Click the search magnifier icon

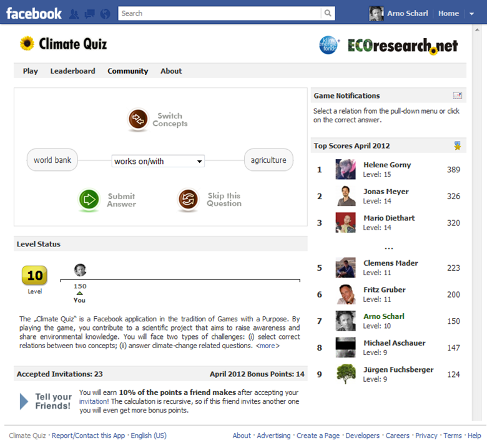tap(328, 13)
